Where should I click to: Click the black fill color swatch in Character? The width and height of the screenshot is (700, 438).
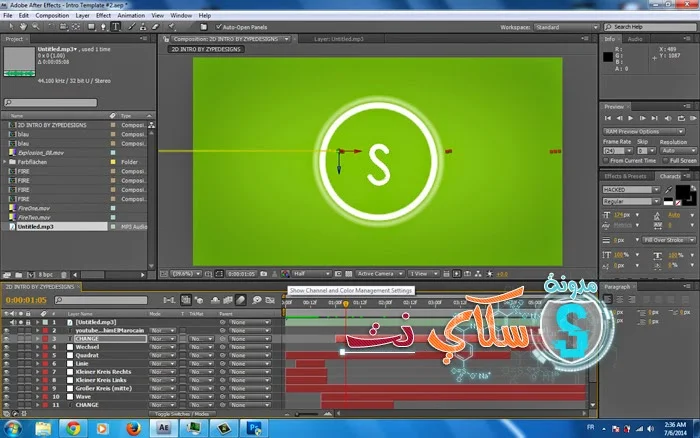coord(683,192)
